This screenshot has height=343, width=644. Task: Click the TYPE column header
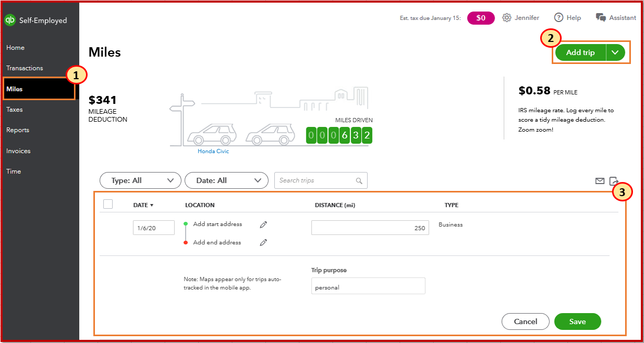(x=452, y=205)
